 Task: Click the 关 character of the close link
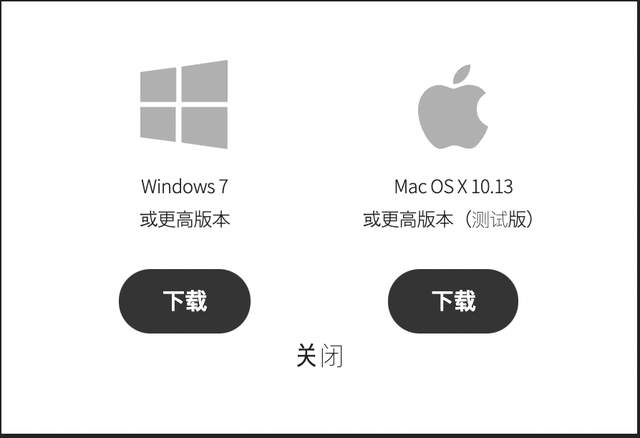[x=306, y=356]
